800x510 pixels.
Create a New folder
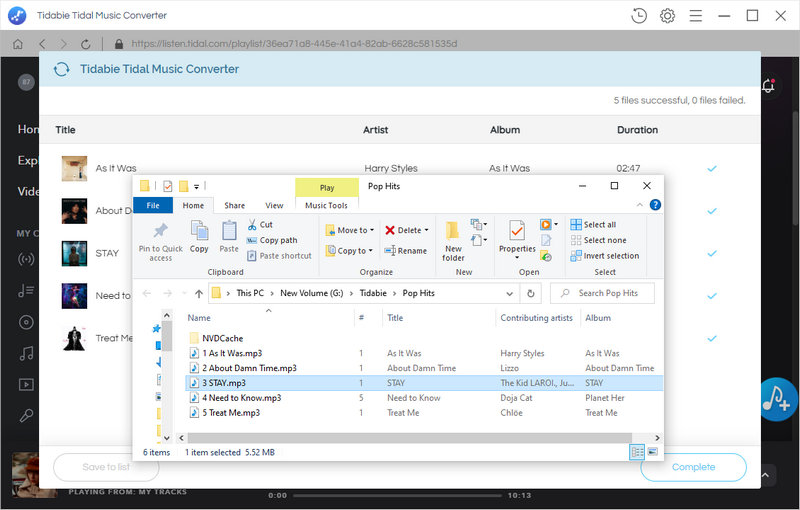pos(453,241)
